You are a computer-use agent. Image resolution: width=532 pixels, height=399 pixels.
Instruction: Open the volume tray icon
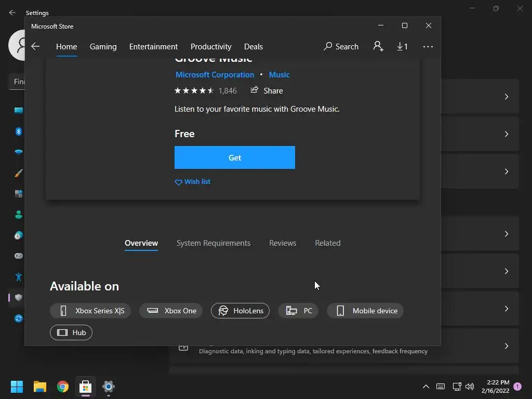coord(470,387)
